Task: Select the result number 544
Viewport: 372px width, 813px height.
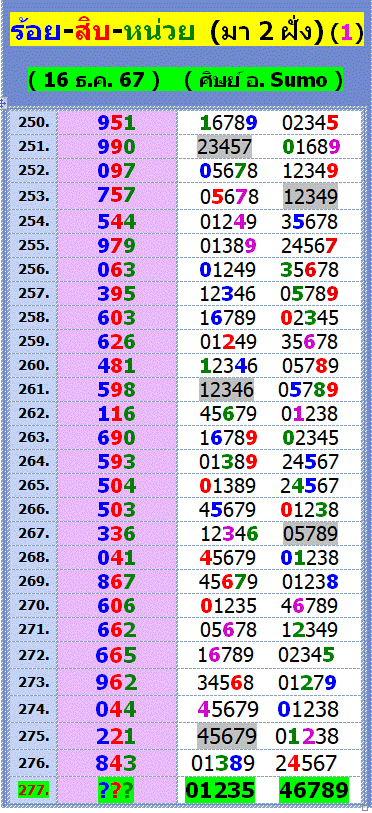Action: [117, 221]
